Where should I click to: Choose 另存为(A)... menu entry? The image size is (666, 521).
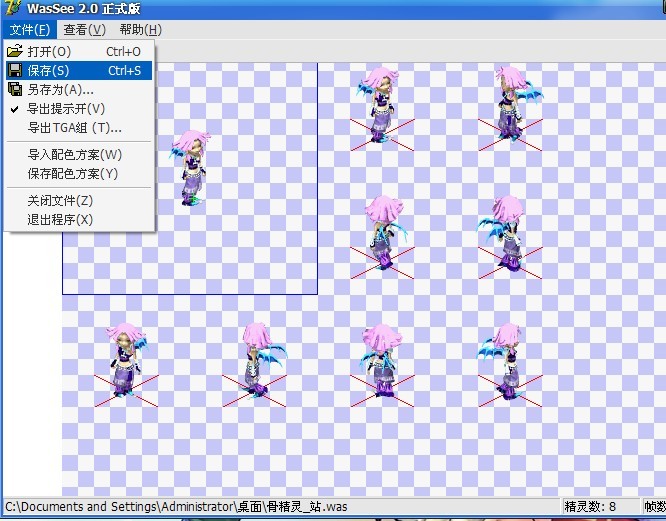pyautogui.click(x=79, y=90)
